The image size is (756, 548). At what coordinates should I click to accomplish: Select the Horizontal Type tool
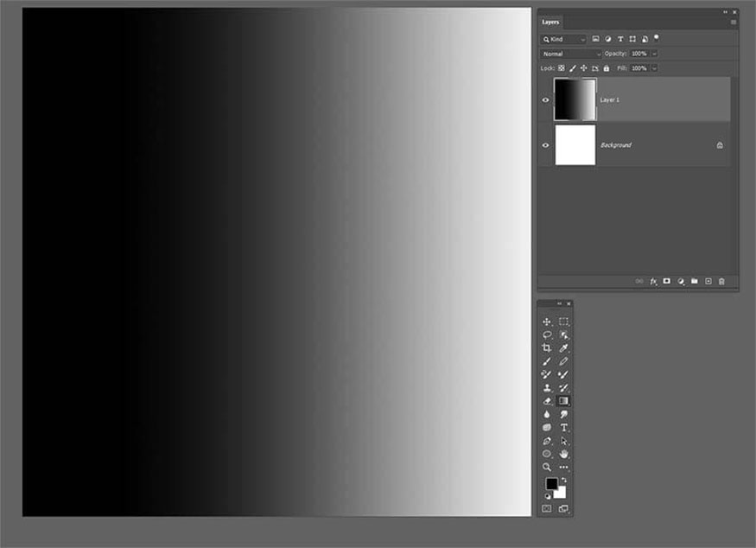click(563, 427)
